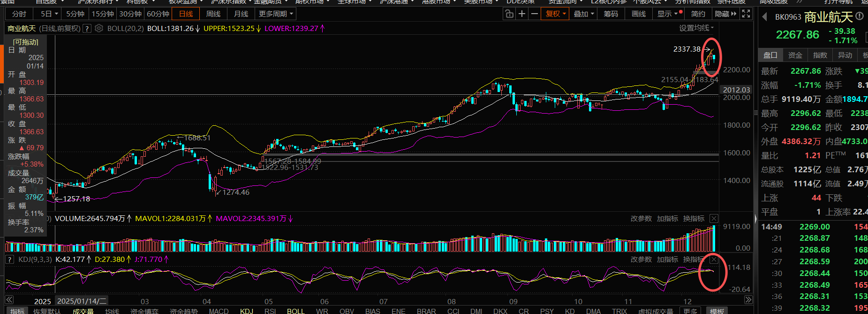
Task: Click 换指标 in the VOLUME panel
Action: [x=694, y=219]
